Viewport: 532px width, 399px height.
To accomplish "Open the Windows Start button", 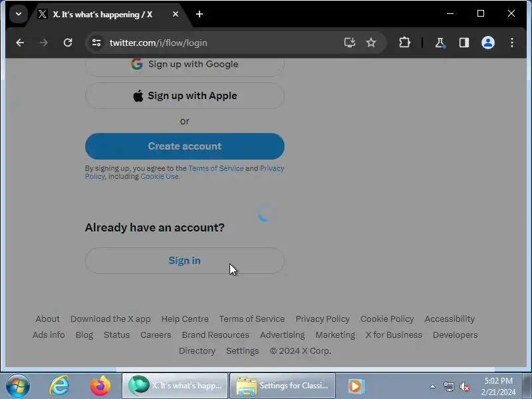I will coord(18,386).
